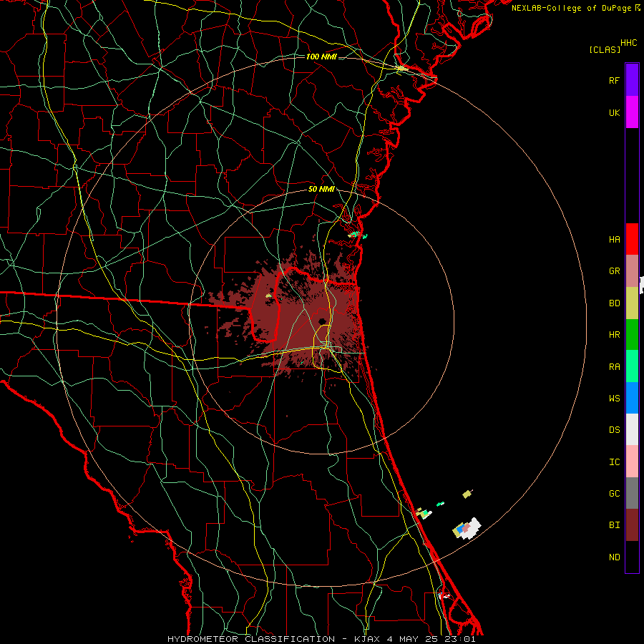644x644 pixels.
Task: Click the RF purple legend swatch
Action: 632,80
